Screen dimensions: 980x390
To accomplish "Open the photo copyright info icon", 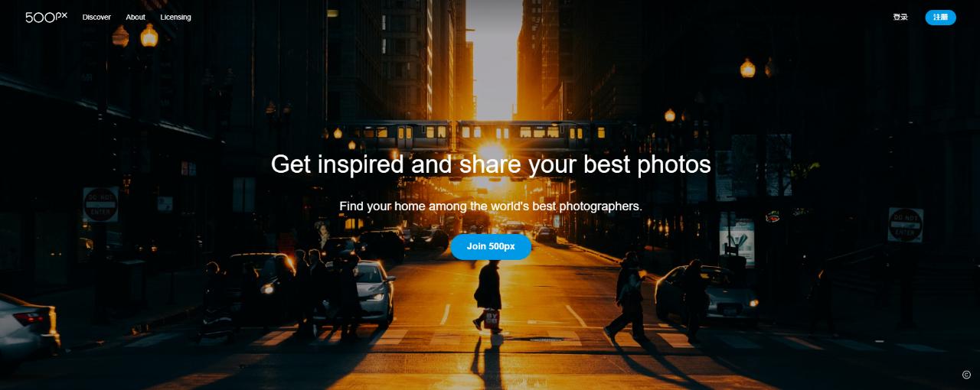I will pyautogui.click(x=966, y=375).
